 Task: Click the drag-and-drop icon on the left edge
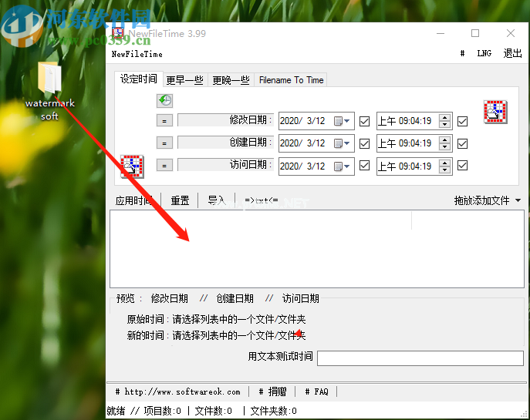click(x=132, y=165)
